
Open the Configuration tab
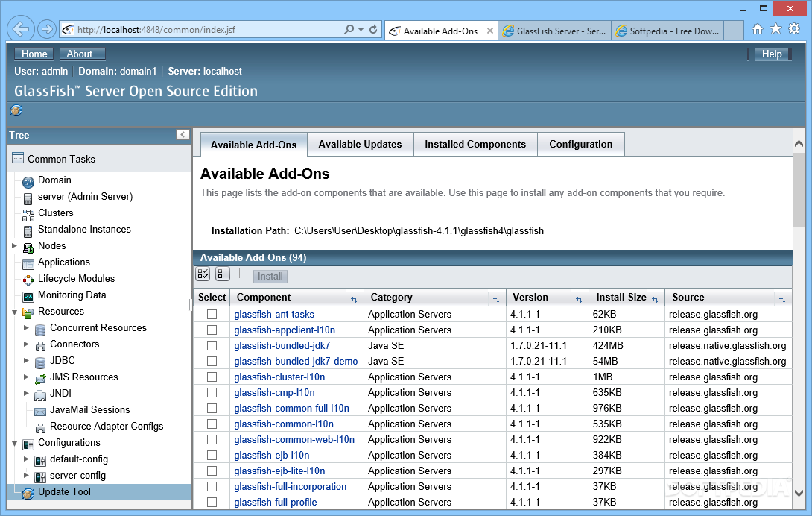(580, 144)
